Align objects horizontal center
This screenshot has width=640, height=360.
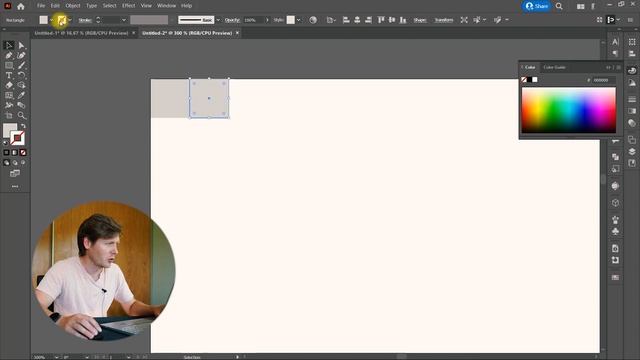coord(357,20)
